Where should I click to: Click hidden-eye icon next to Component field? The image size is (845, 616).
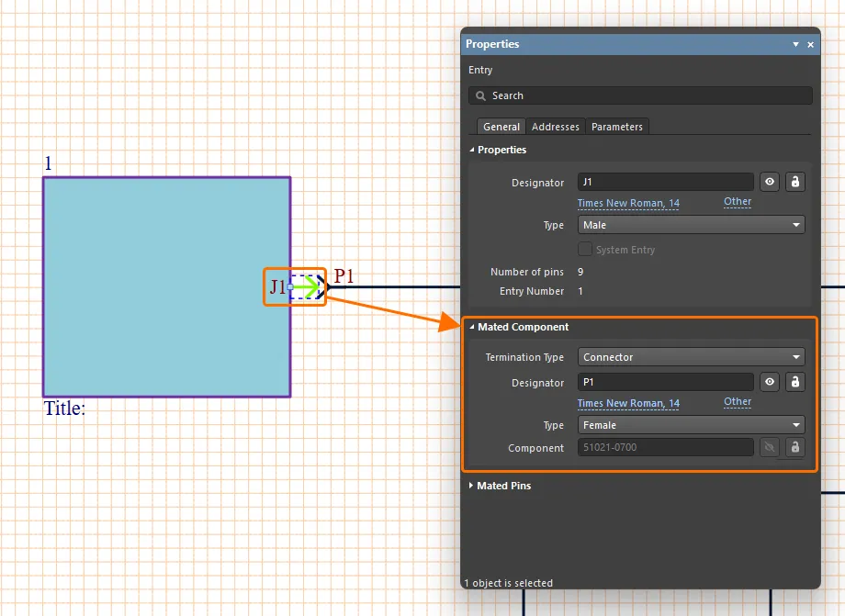[x=770, y=447]
